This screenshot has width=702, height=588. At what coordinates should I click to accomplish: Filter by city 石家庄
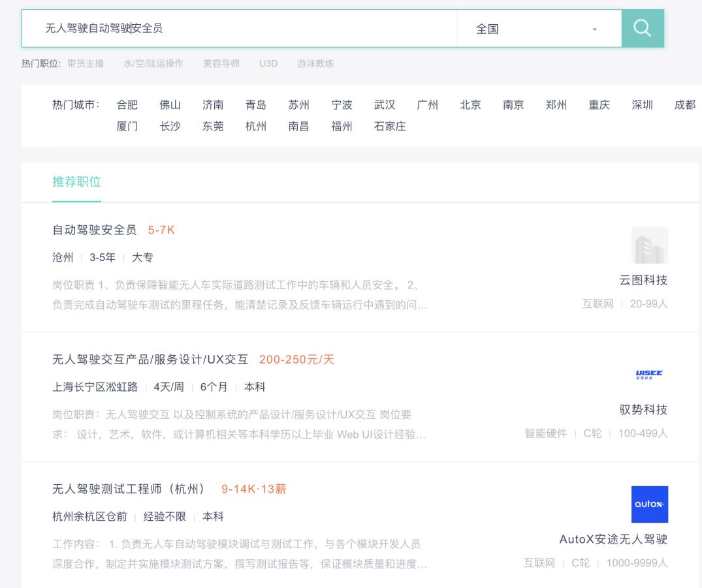pyautogui.click(x=389, y=126)
